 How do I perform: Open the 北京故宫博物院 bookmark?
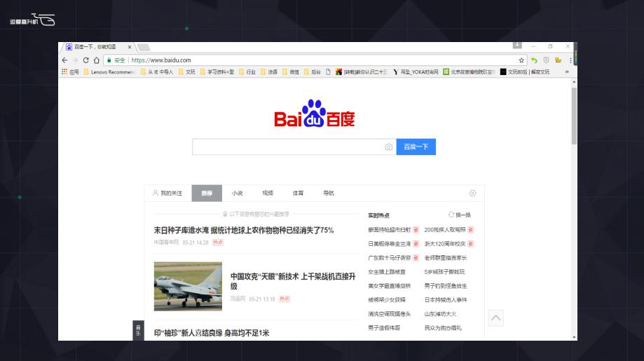(x=469, y=72)
